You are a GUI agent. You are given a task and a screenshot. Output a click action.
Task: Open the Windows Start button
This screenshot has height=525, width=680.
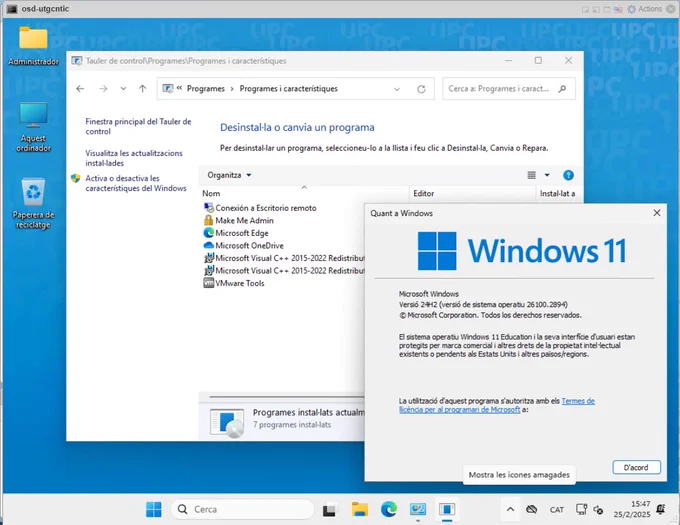pos(154,509)
